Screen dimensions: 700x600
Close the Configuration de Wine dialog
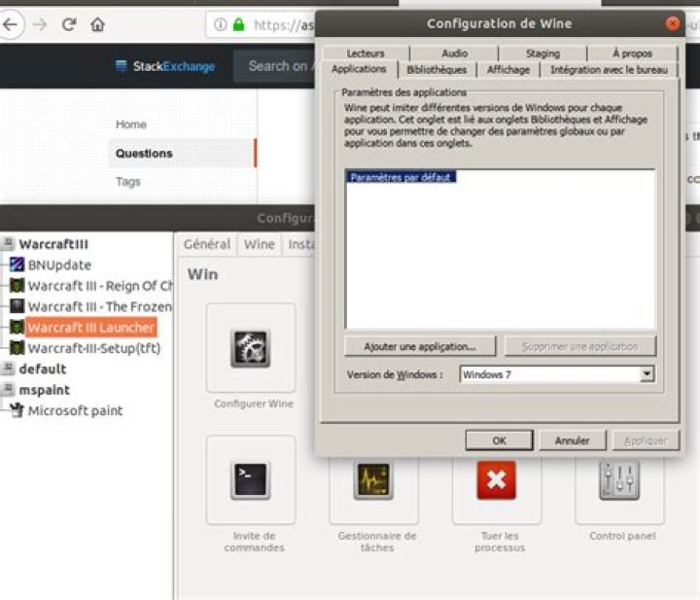coord(673,23)
